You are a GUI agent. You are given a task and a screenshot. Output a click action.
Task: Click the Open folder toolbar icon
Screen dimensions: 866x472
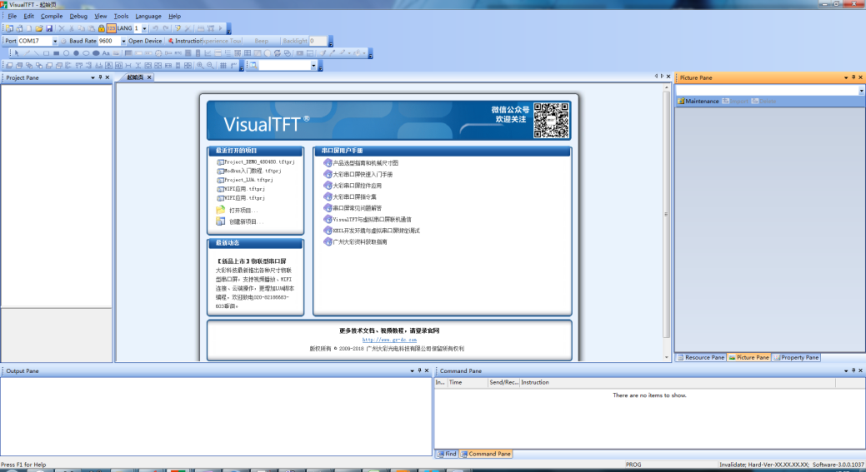coord(38,29)
